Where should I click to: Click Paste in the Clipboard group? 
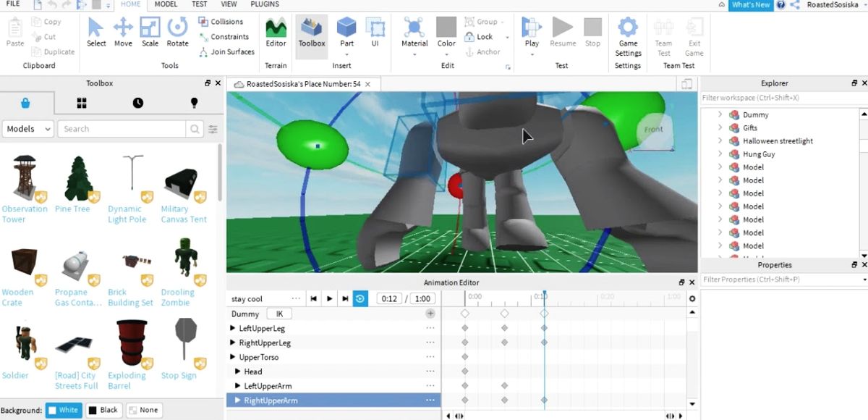[x=15, y=33]
